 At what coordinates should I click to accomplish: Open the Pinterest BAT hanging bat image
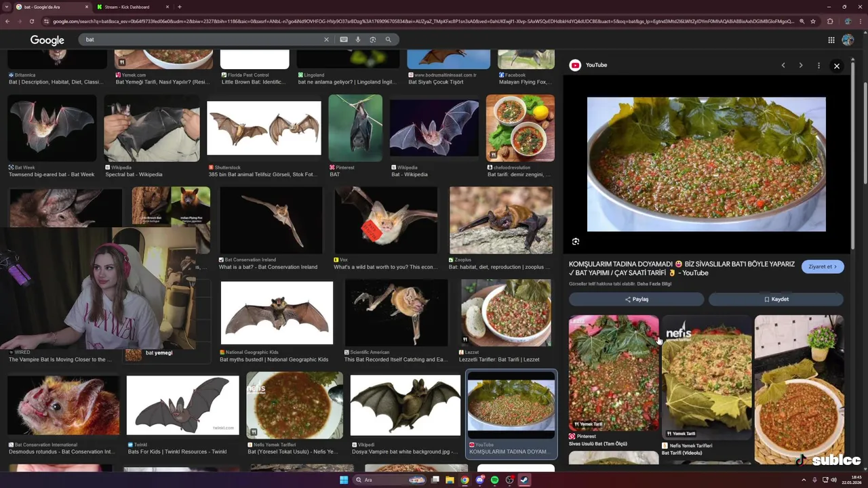pyautogui.click(x=355, y=128)
